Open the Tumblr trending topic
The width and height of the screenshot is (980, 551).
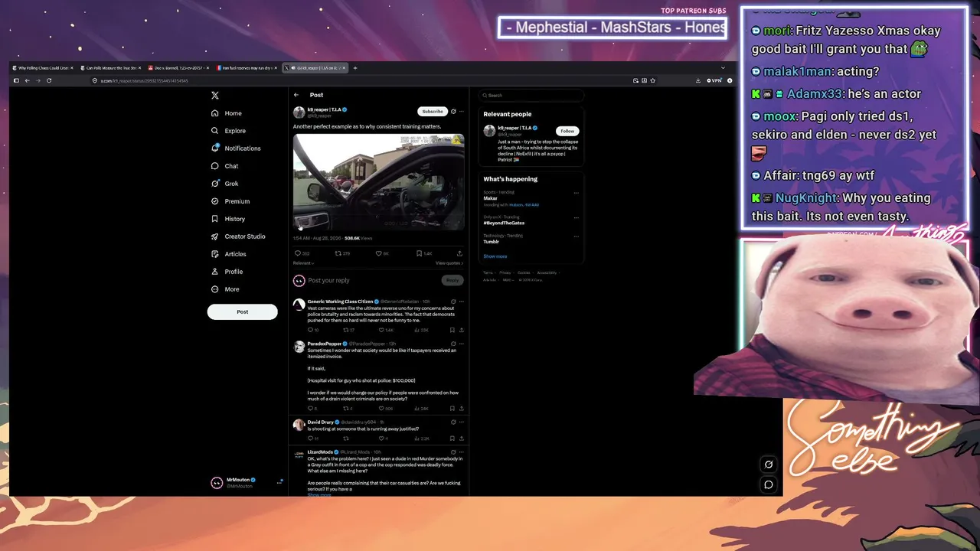(x=530, y=239)
